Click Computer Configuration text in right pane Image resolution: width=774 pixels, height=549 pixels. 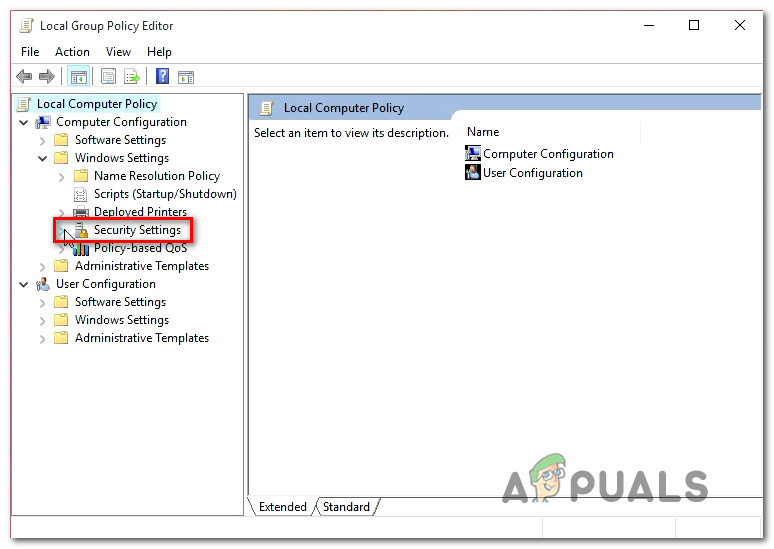click(x=548, y=154)
